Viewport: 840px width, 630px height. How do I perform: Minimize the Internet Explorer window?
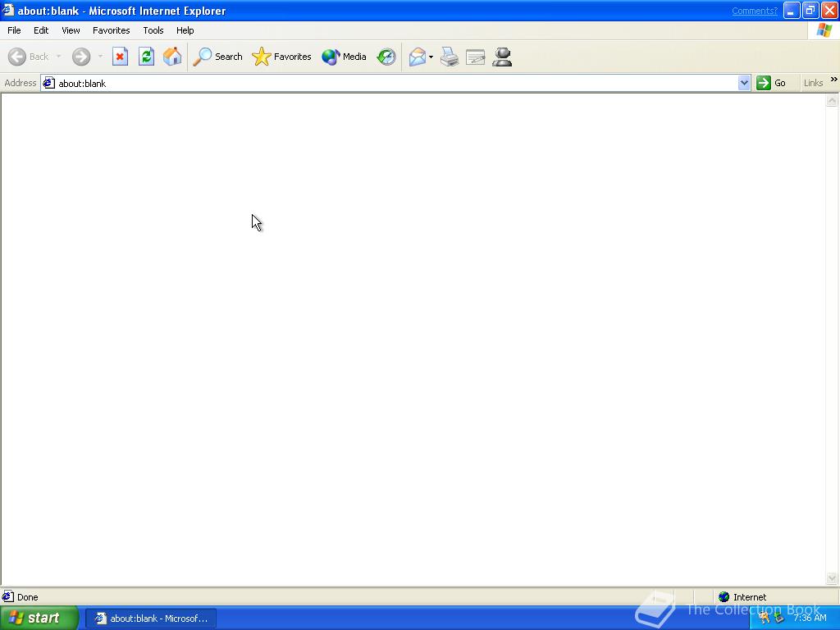coord(792,10)
